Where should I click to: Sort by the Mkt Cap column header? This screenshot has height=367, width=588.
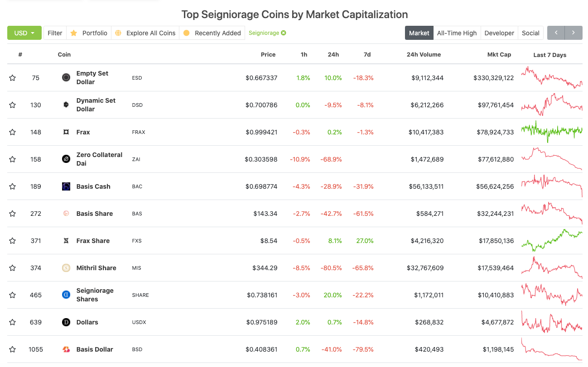pyautogui.click(x=499, y=54)
